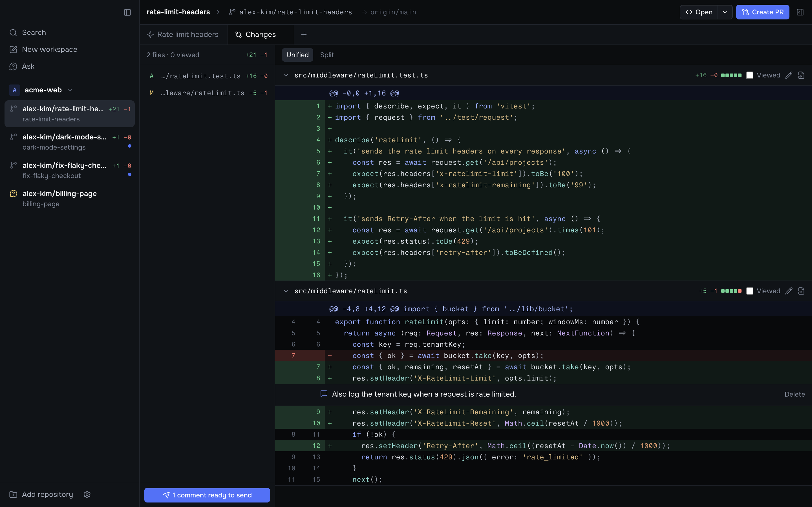The height and width of the screenshot is (507, 812).
Task: Click the plus icon to add tab
Action: pos(304,35)
